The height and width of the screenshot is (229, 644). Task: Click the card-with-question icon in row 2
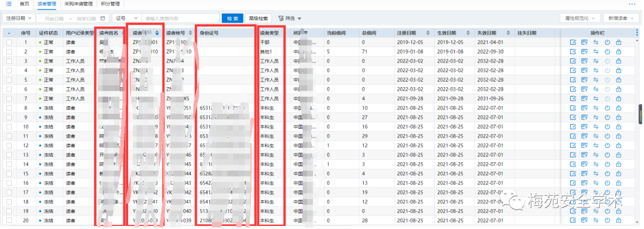[584, 52]
